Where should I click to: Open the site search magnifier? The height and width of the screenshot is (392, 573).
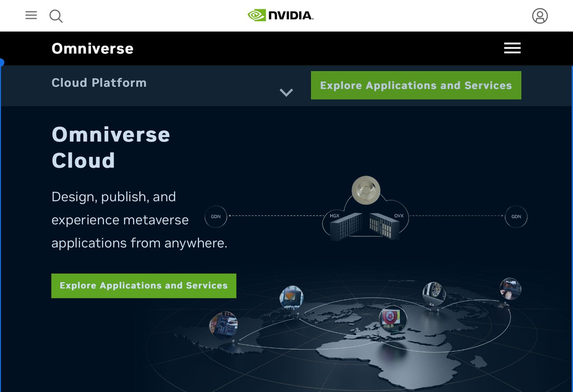56,16
